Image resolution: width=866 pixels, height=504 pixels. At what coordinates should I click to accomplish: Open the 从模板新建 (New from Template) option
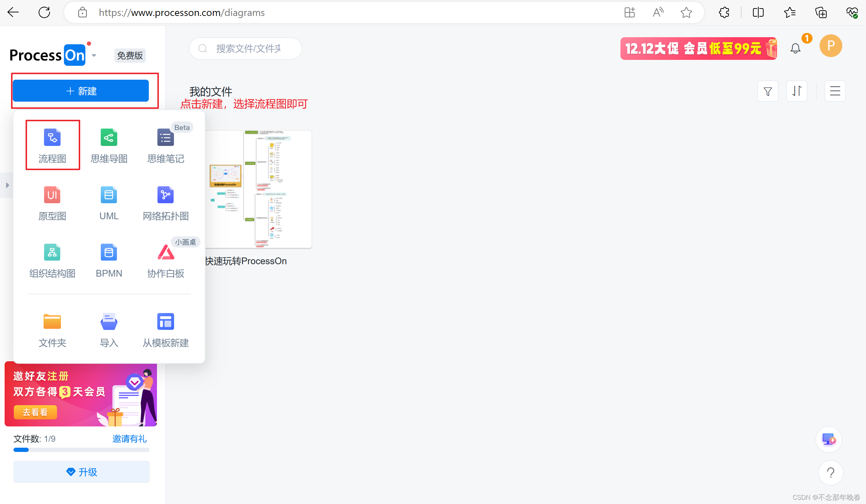click(165, 329)
